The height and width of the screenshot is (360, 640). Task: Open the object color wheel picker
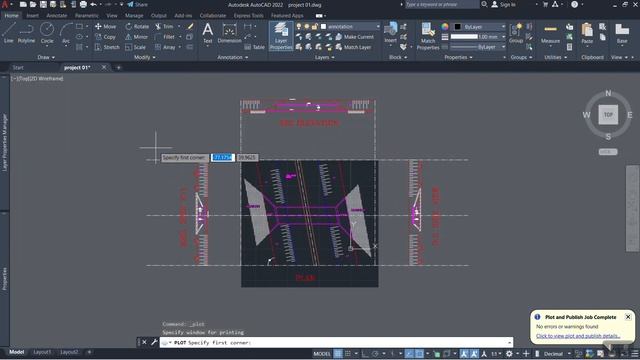click(444, 27)
